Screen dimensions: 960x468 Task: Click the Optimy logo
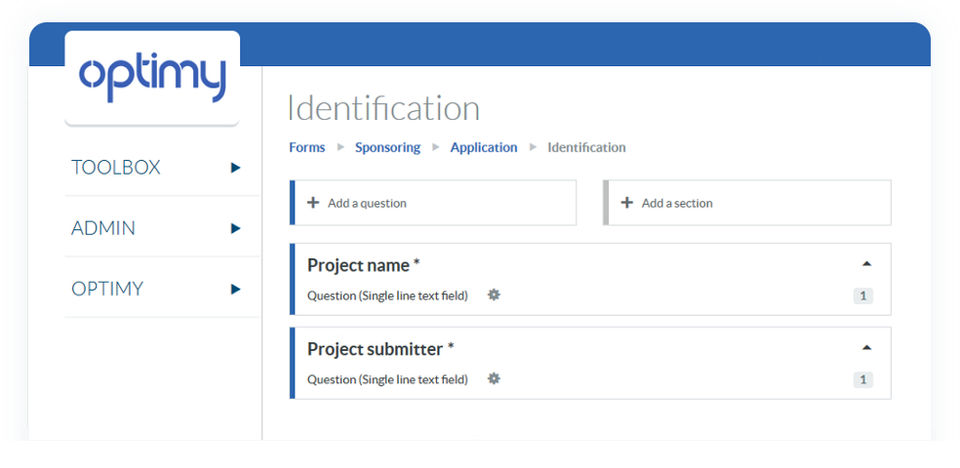tap(152, 78)
